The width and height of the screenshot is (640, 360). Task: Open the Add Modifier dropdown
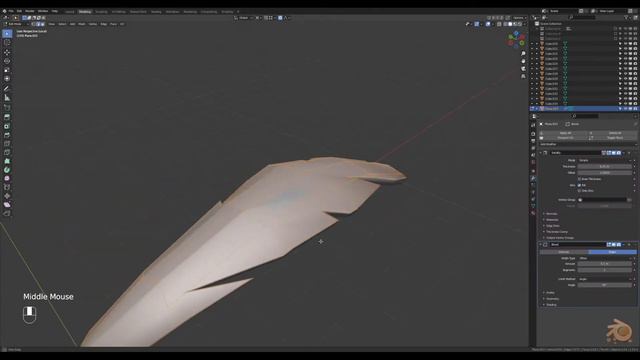pos(588,144)
